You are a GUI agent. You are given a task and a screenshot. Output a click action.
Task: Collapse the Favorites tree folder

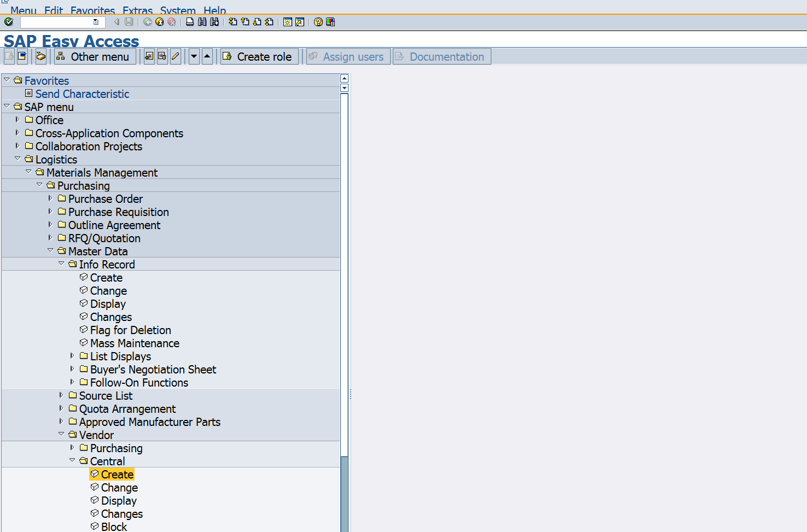tap(7, 80)
